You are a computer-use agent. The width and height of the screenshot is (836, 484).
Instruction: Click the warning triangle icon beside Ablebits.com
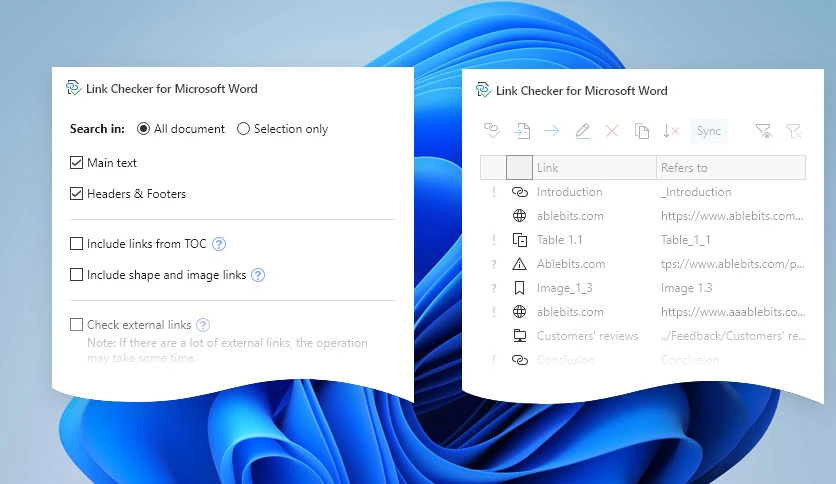coord(519,264)
